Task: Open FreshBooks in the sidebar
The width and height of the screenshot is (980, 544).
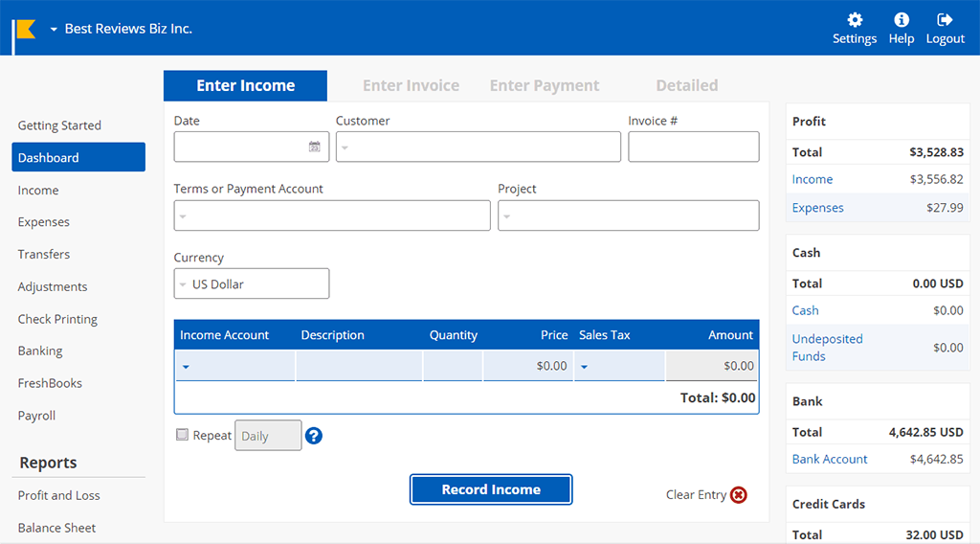Action: click(x=50, y=383)
